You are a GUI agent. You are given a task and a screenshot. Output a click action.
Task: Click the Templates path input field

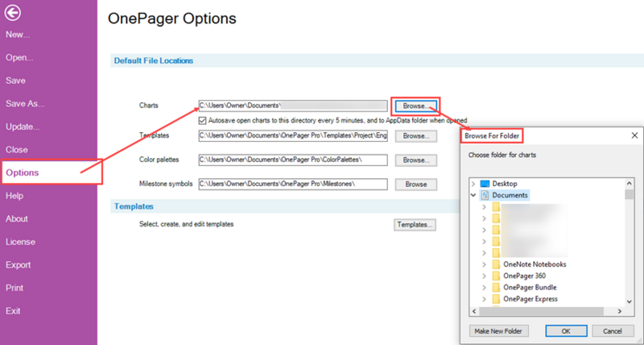point(293,135)
